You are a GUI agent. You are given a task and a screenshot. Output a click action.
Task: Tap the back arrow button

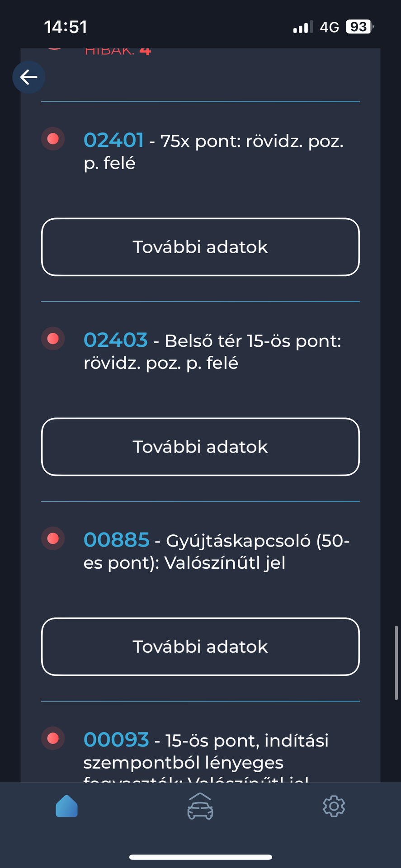[28, 77]
